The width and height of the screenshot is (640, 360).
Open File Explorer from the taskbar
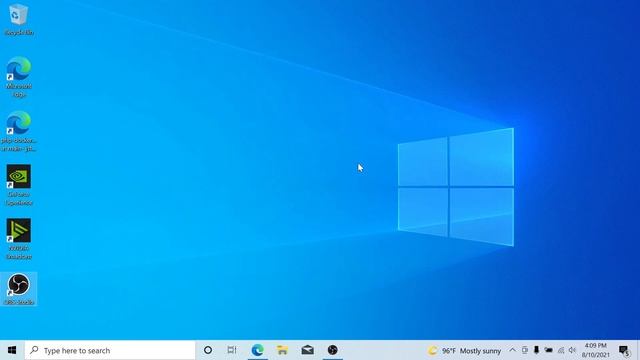pyautogui.click(x=282, y=350)
